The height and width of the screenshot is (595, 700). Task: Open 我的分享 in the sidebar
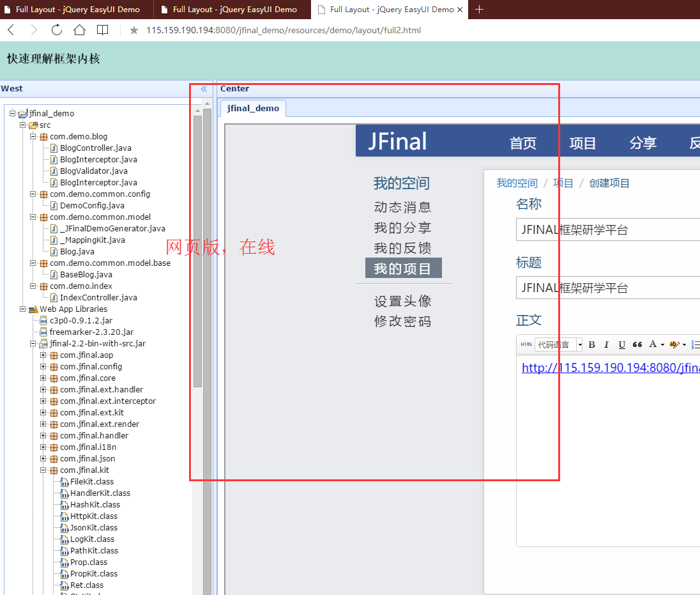coord(402,228)
